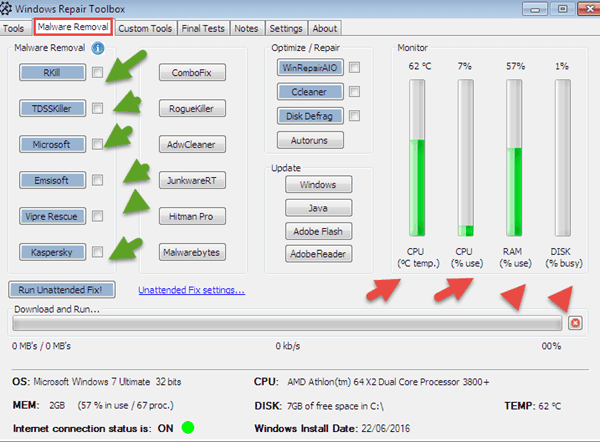This screenshot has height=442, width=600.
Task: Open Unattended Fix settings link
Action: (x=191, y=290)
